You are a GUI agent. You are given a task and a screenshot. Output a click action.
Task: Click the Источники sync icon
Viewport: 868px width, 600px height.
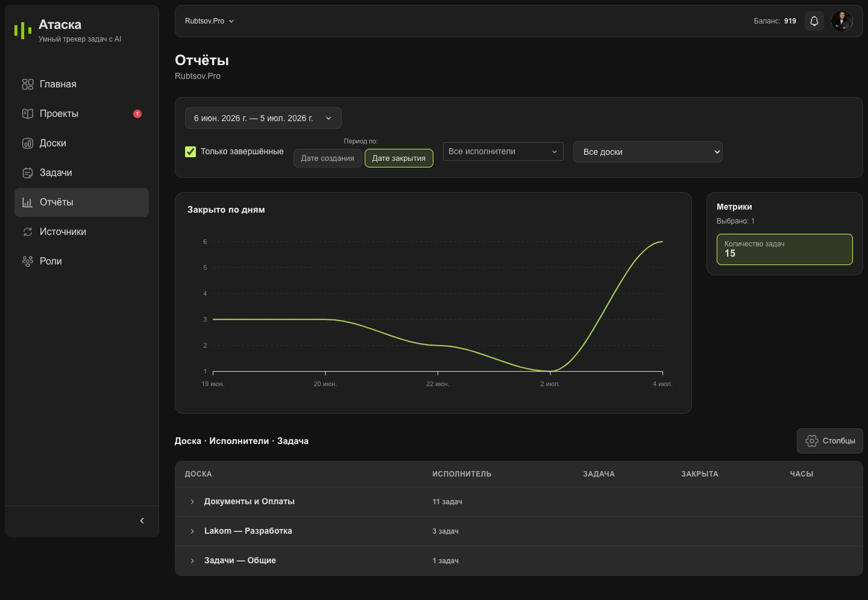point(28,232)
